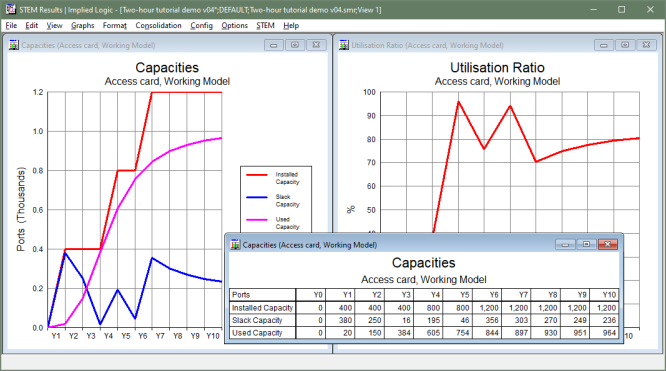Click the Capacities chart window icon
The height and width of the screenshot is (371, 666).
(14, 45)
